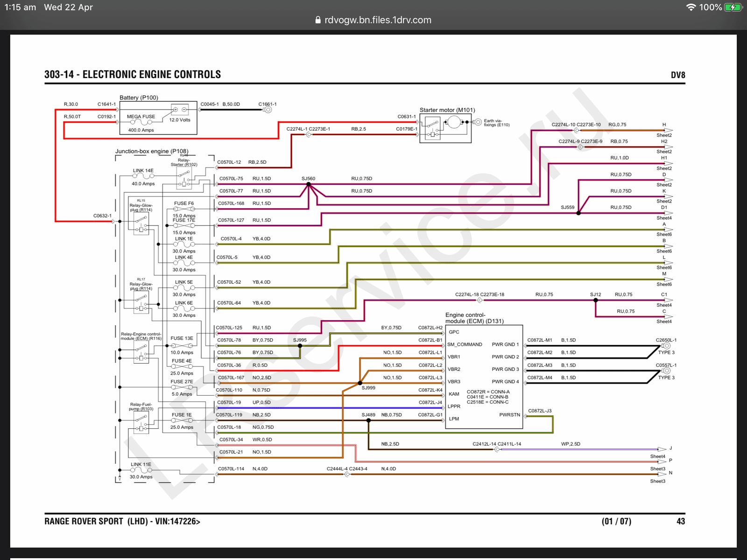Click the 'LINK 14E' fusible link label
Image resolution: width=747 pixels, height=560 pixels.
tap(143, 171)
